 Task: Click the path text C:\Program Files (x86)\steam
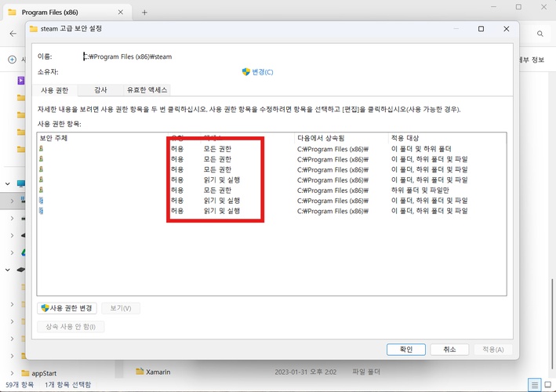pyautogui.click(x=128, y=56)
